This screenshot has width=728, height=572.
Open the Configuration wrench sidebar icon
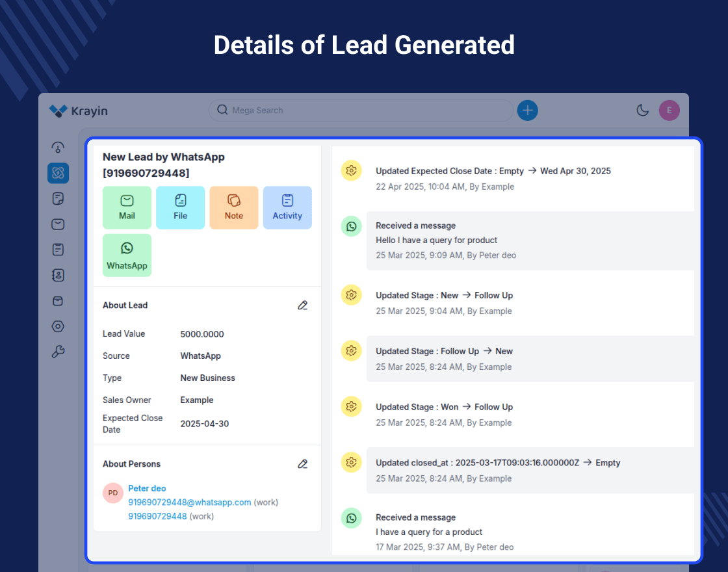(58, 352)
